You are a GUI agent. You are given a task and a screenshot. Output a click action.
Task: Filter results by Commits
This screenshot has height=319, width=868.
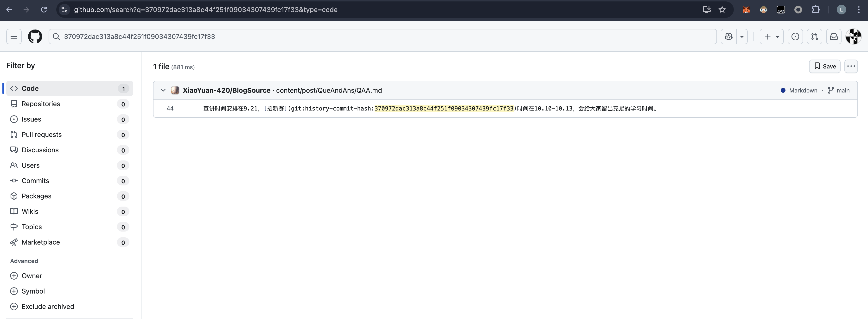(x=35, y=181)
